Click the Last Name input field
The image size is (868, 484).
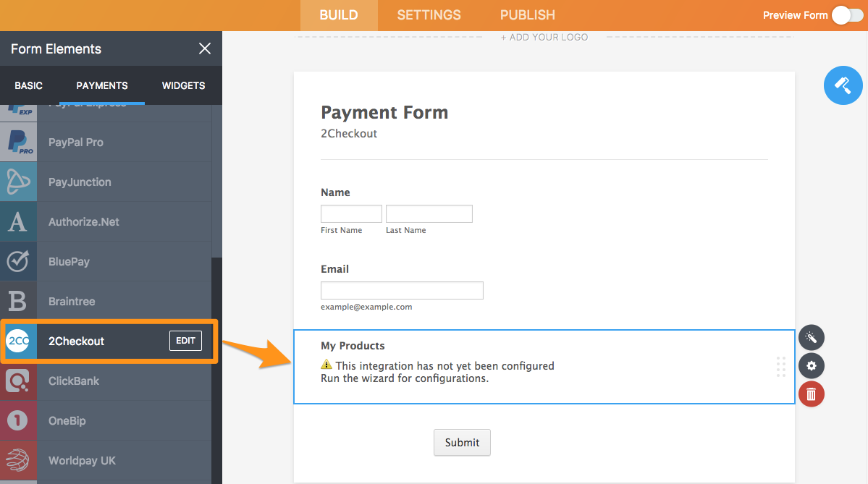tap(429, 213)
